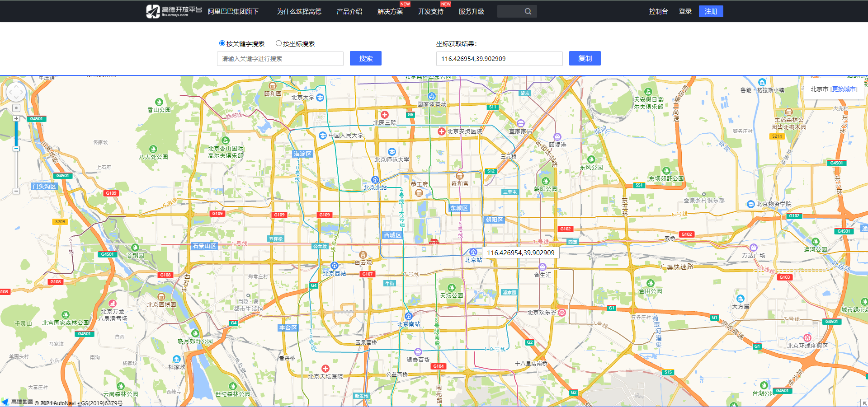Open the 开发支持 menu
Viewport: 868px width, 407px height.
[x=431, y=11]
